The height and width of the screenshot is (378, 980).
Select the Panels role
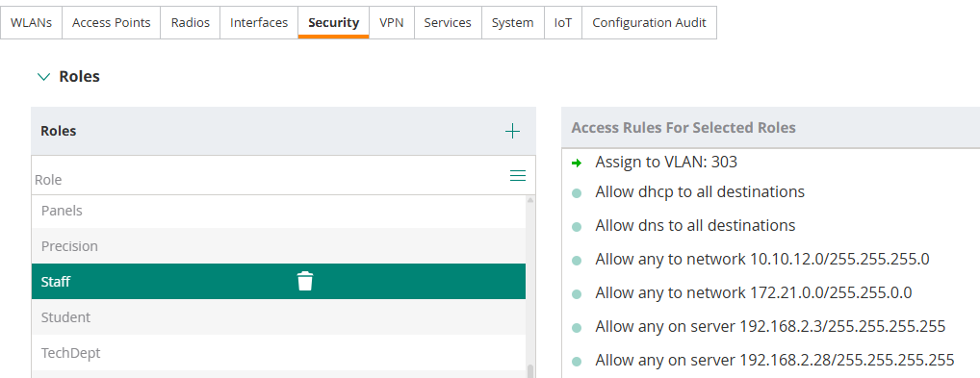click(x=279, y=211)
